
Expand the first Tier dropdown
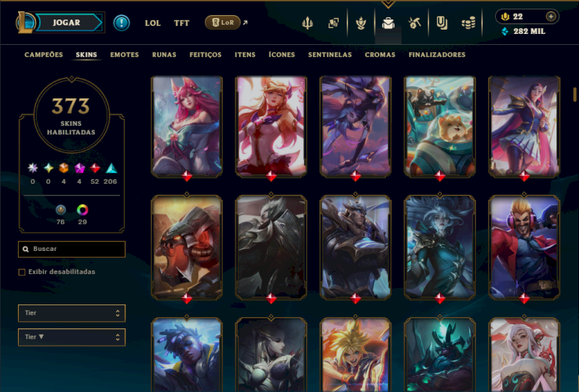pyautogui.click(x=72, y=313)
